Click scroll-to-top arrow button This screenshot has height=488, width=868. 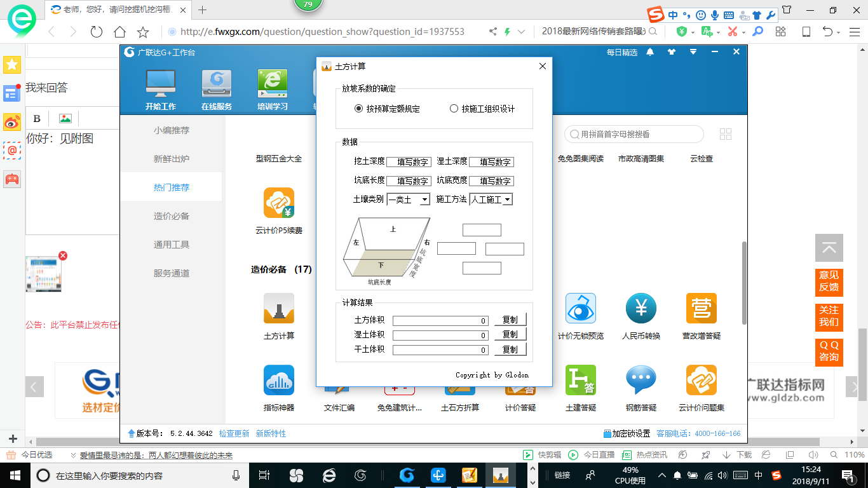click(x=829, y=248)
